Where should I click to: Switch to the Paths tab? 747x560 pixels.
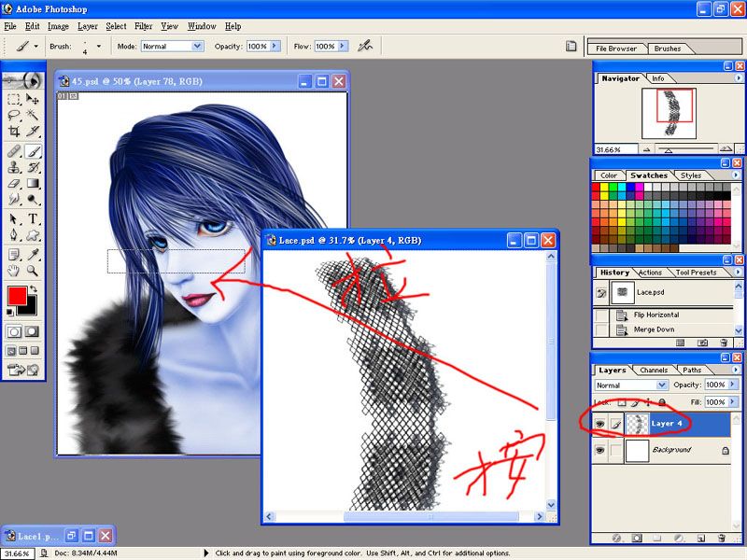tap(692, 370)
